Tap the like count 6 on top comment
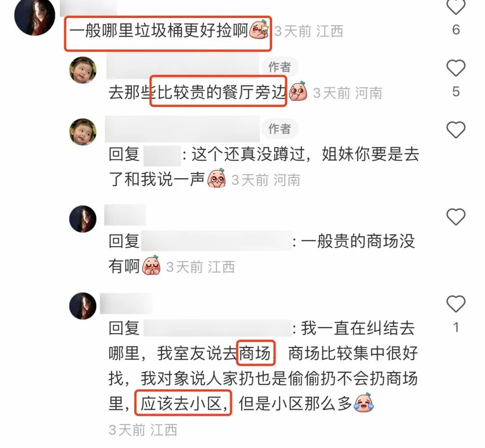485x448 pixels. [456, 30]
